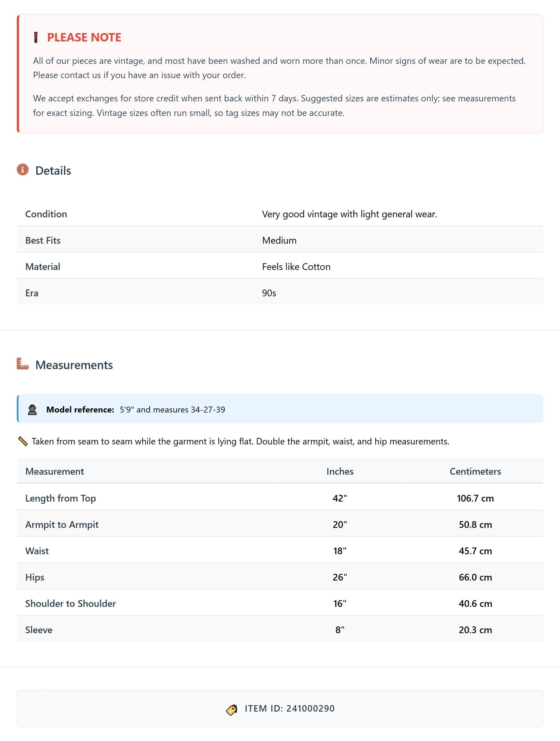This screenshot has height=741, width=560.
Task: Click the Era 90s value
Action: [269, 293]
